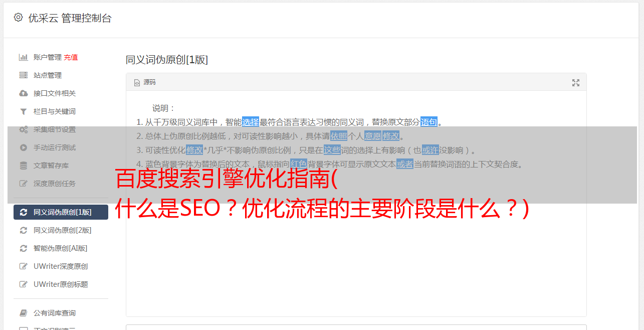This screenshot has height=330, width=644.
Task: Click highlighted word 选择 in editor
Action: (251, 122)
